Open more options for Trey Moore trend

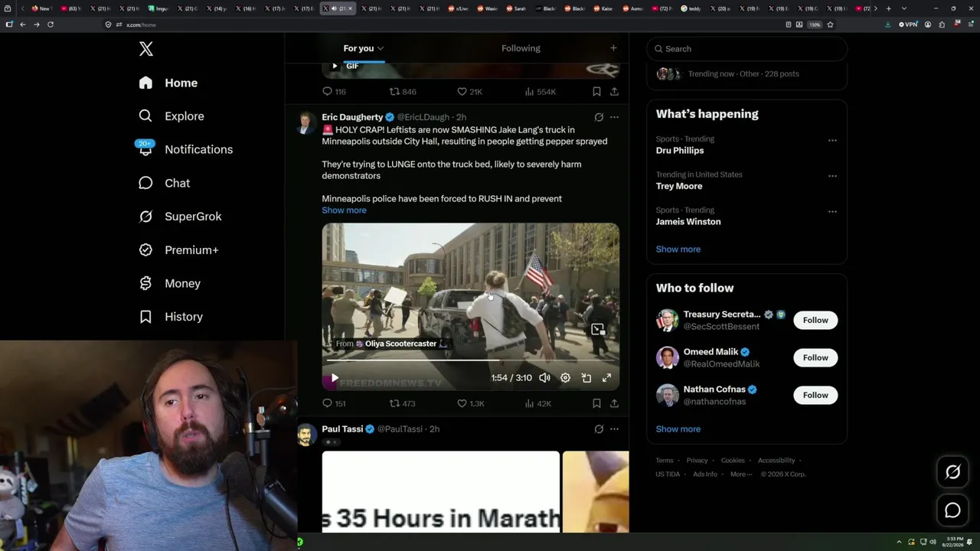tap(832, 176)
